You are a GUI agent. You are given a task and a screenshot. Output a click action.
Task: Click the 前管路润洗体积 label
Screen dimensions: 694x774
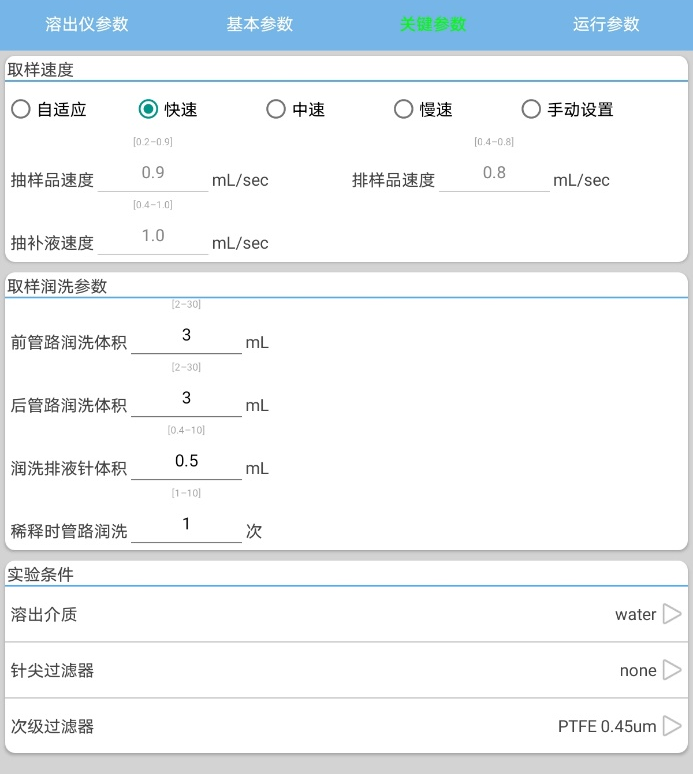(69, 342)
